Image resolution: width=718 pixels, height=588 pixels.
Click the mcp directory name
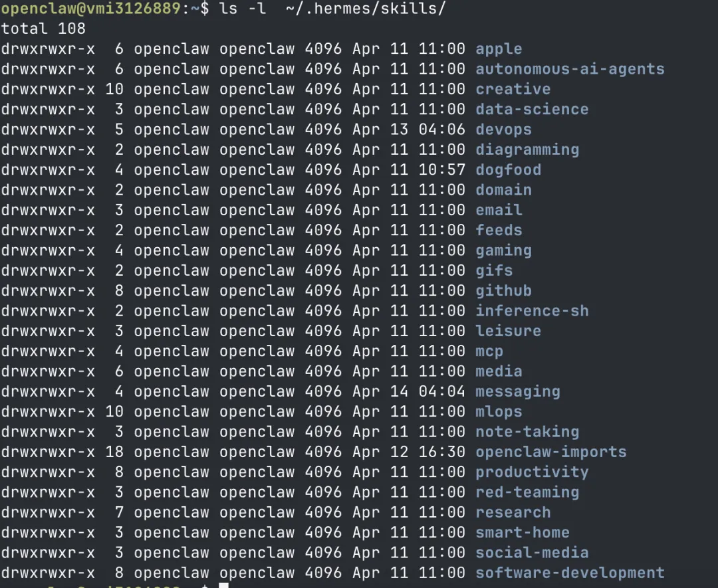click(489, 351)
